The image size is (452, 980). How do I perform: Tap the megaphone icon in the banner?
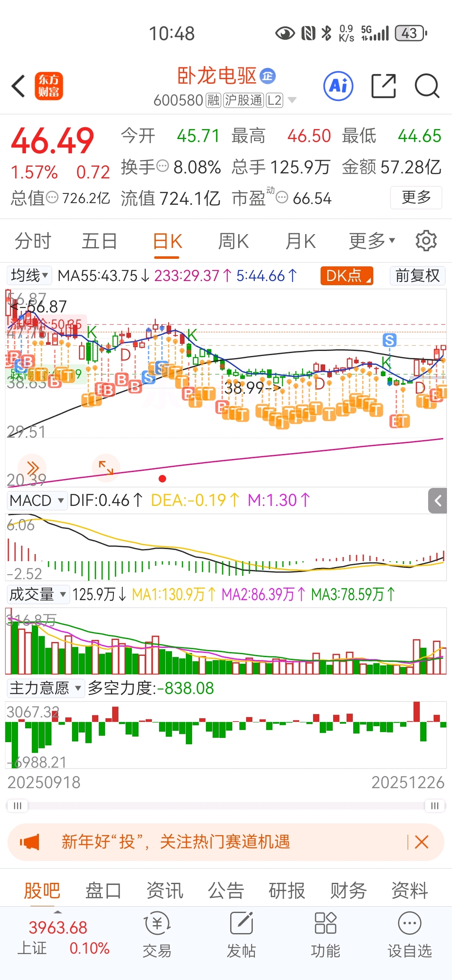29,842
